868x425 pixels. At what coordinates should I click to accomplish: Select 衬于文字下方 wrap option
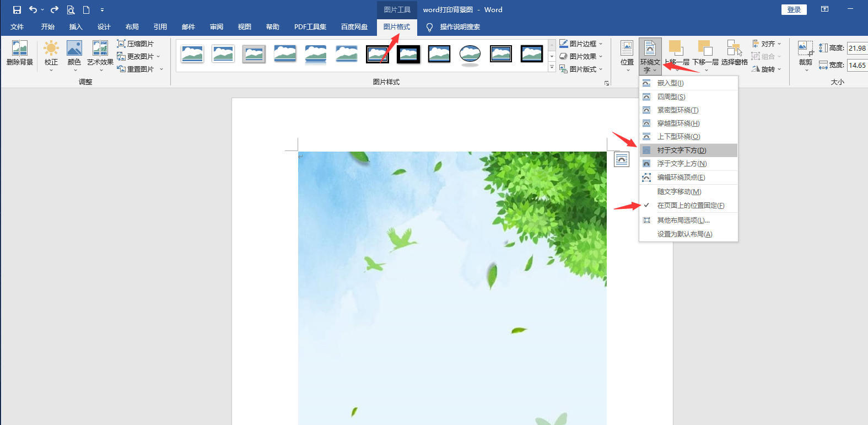[x=681, y=150]
